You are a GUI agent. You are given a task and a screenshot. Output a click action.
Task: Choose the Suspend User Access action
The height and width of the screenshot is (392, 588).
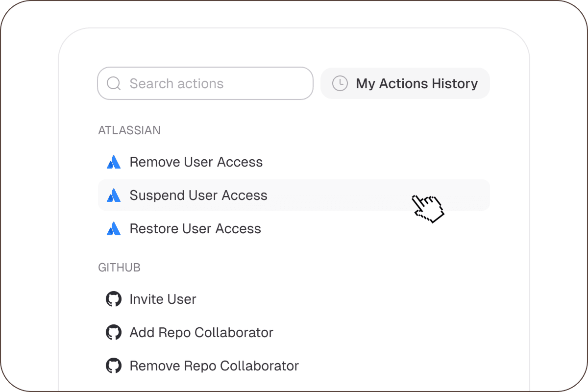click(x=198, y=196)
